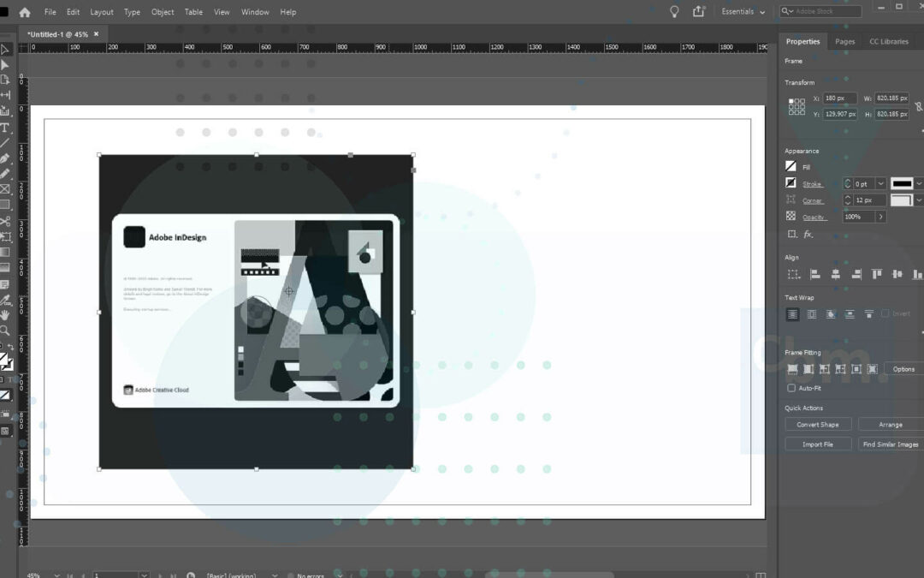Click the Find Similar Images button
The width and height of the screenshot is (924, 578).
pos(891,444)
